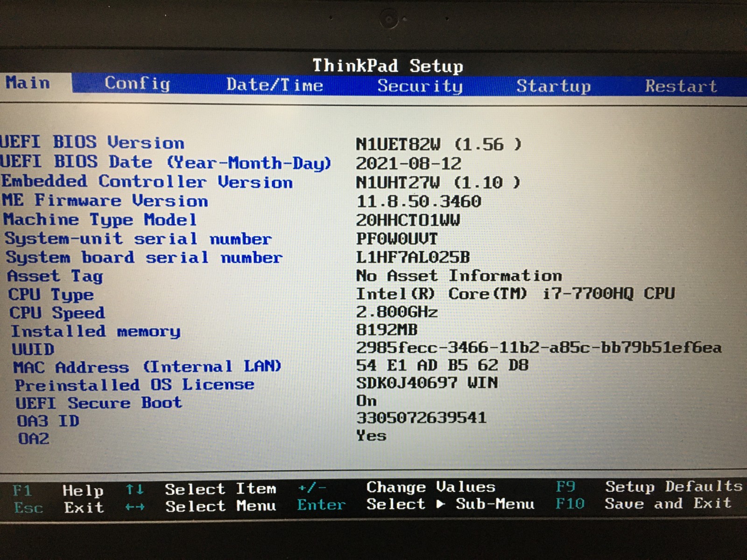Click the No Asset Information value
747x560 pixels.
coord(459,275)
